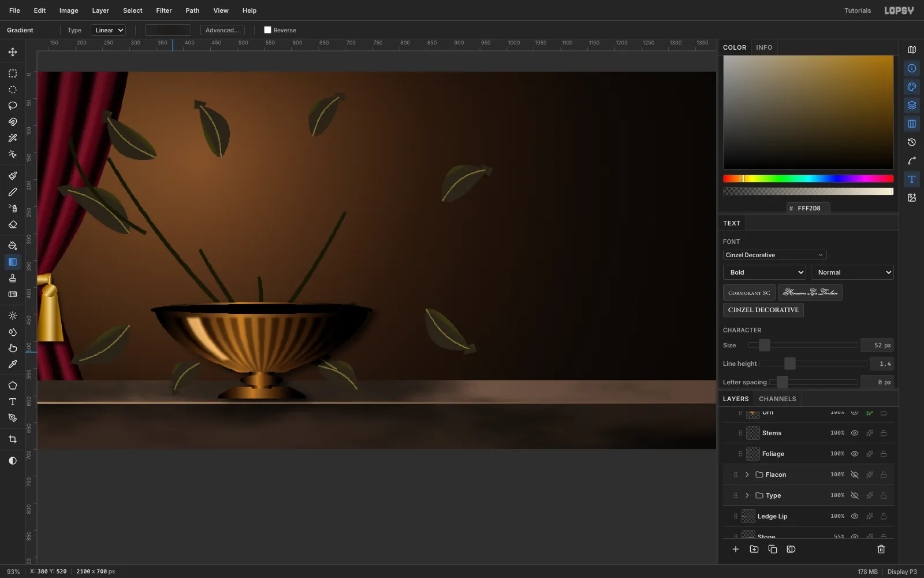Open the Tutorials link
This screenshot has height=578, width=924.
pyautogui.click(x=858, y=10)
